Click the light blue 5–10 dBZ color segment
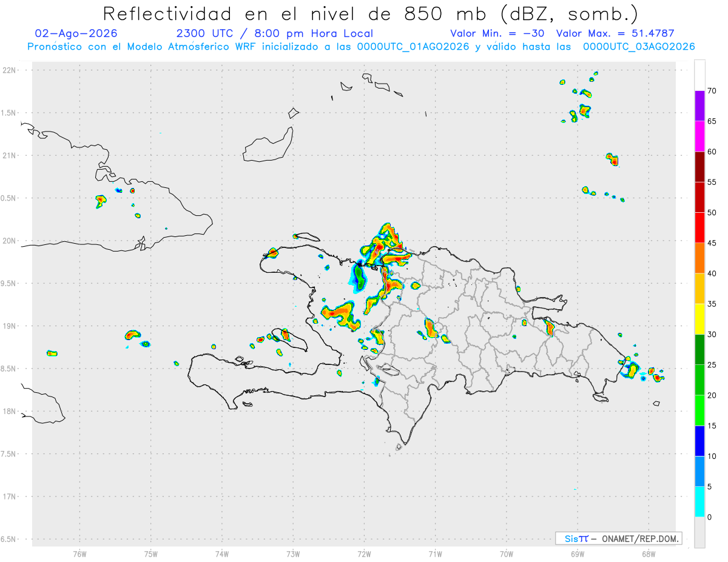This screenshot has width=728, height=562. (x=699, y=472)
